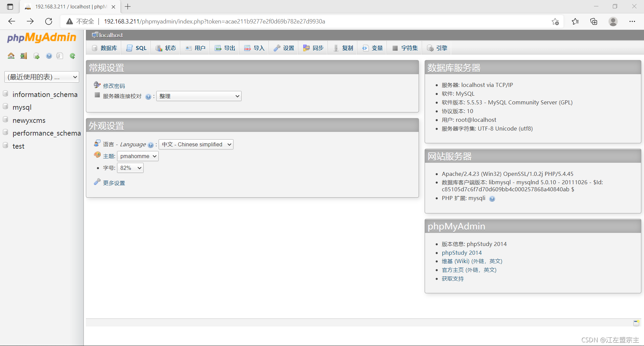The height and width of the screenshot is (346, 644).
Task: Click the 获取支持 link
Action: click(452, 279)
